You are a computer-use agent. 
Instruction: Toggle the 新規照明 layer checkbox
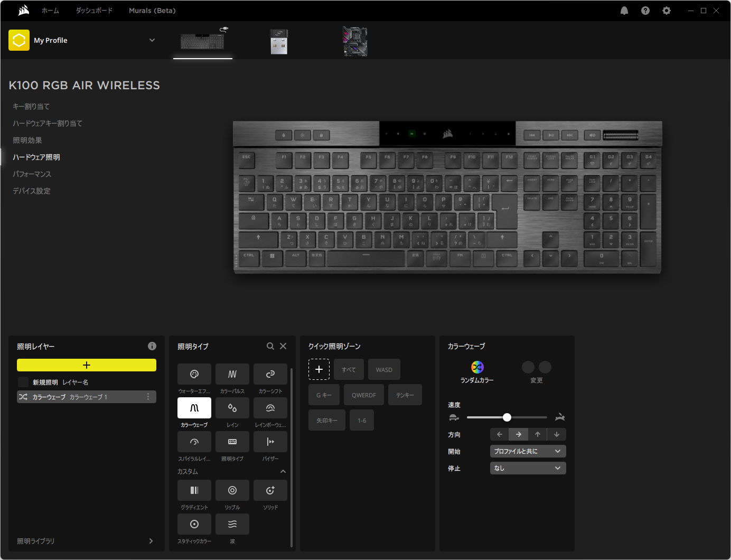tap(23, 382)
